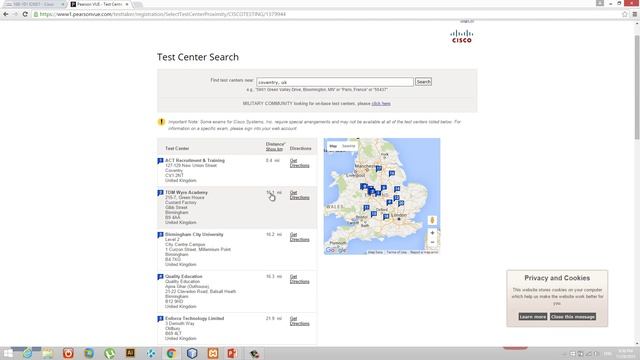Click 'Learn more' in Privacy and Cookies box
This screenshot has height=360, width=640.
tap(533, 317)
